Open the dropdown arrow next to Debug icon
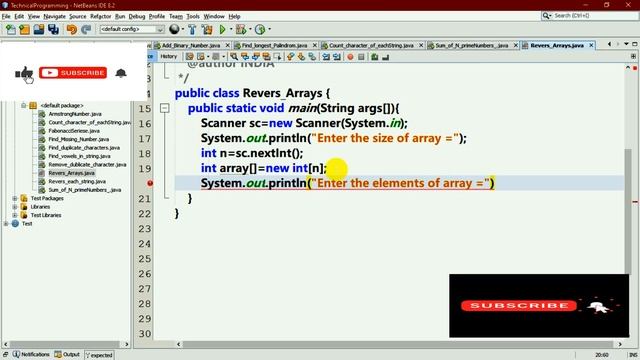Viewport: 640px width, 360px height. 250,29
